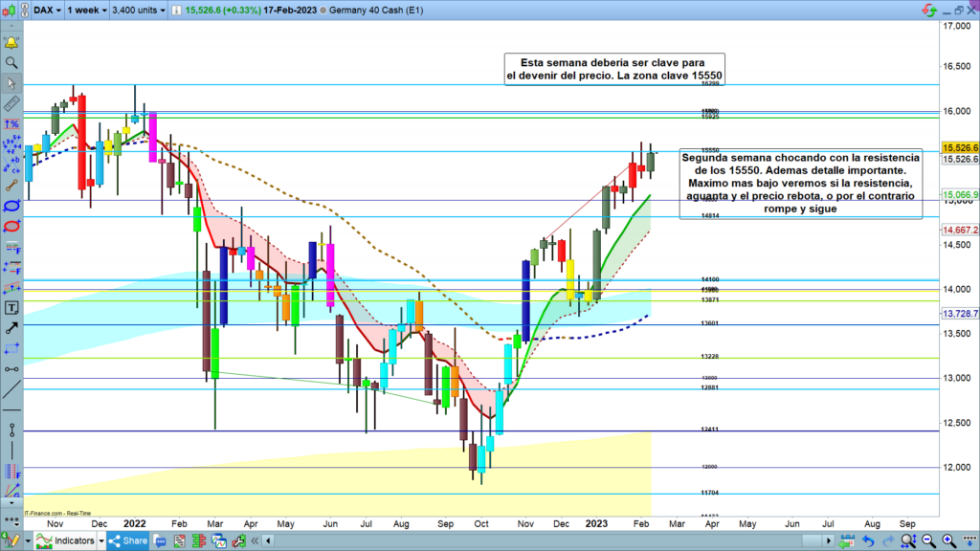Screen dimensions: 980x551
Task: Select the red ellipse drawing tool
Action: tap(11, 226)
